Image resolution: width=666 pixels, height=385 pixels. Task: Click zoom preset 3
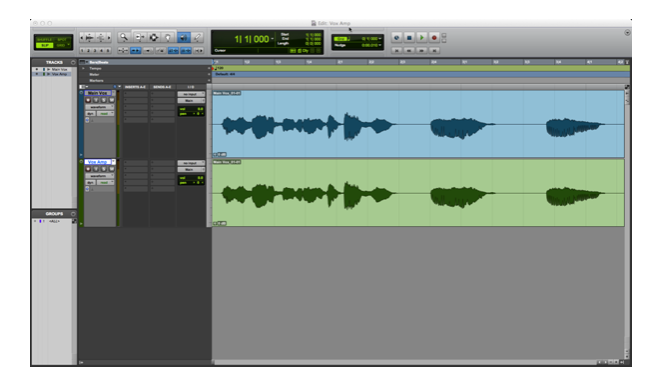tap(95, 51)
